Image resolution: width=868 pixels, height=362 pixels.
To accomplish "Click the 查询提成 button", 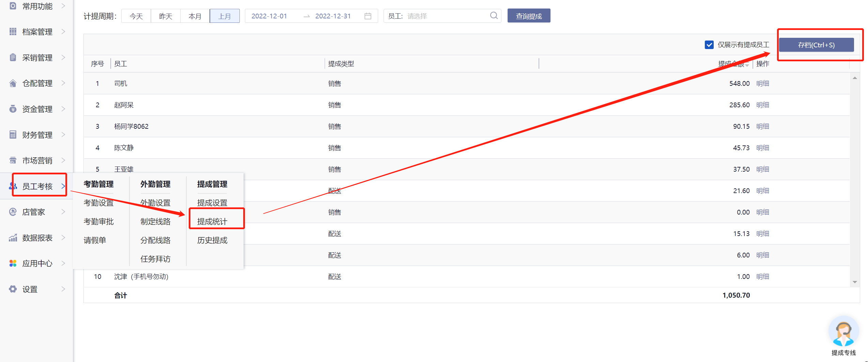I will [529, 16].
